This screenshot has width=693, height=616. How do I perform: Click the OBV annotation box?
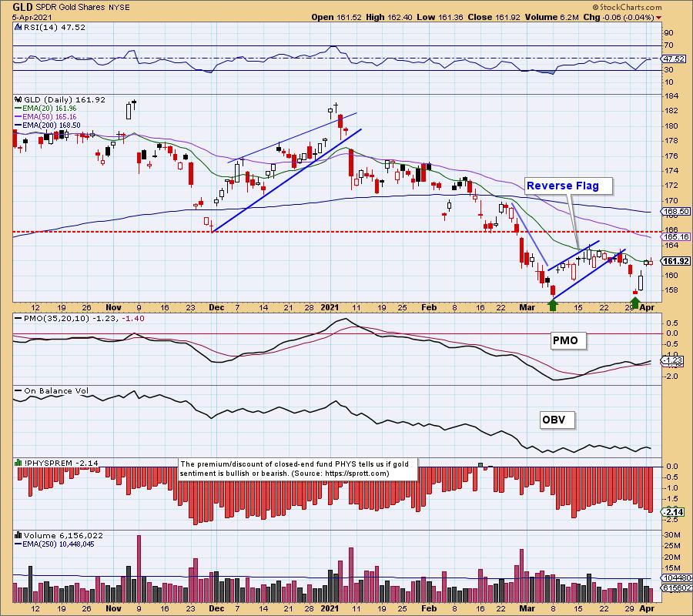557,420
